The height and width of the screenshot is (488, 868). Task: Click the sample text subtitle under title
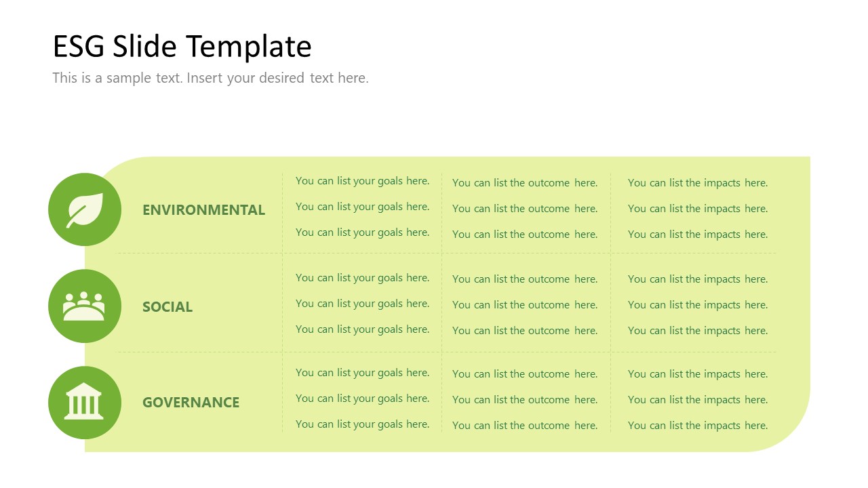210,78
